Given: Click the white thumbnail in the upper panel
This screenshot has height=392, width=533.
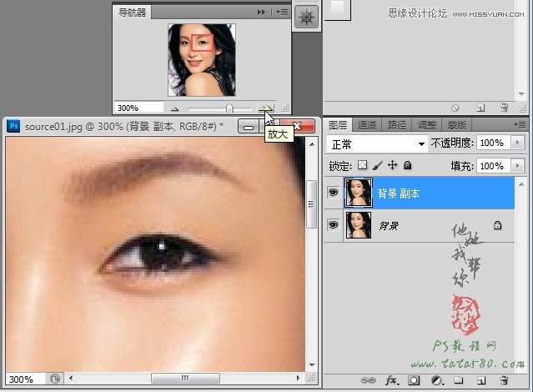Looking at the screenshot, I should tap(337, 8).
